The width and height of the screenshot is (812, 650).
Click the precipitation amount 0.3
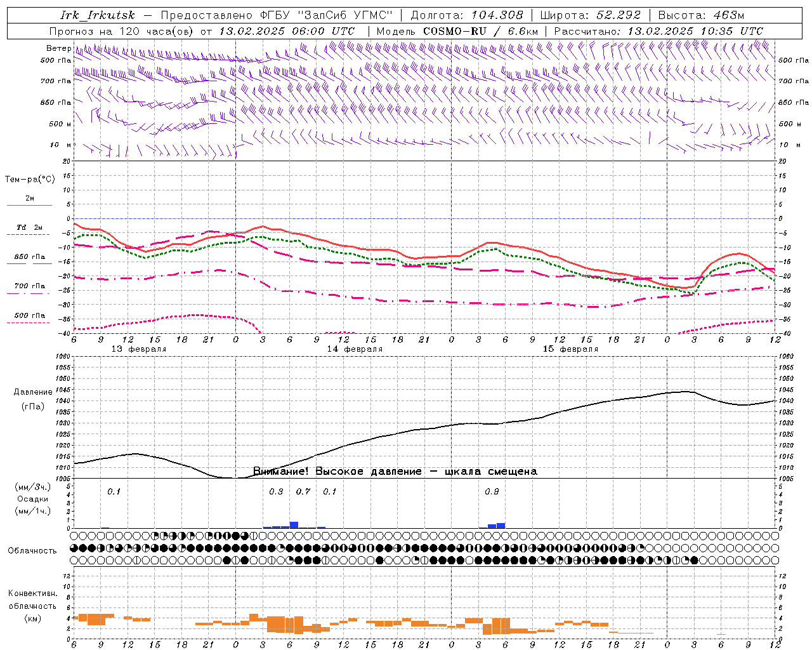click(x=276, y=492)
